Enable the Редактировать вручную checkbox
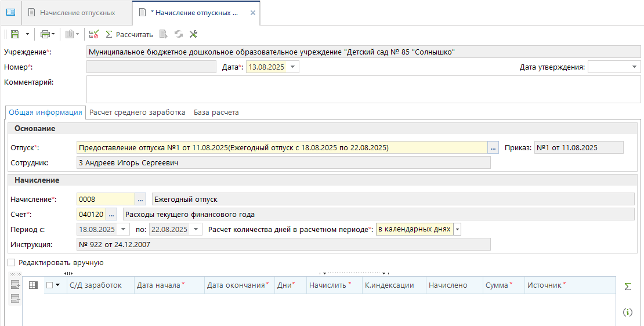 pyautogui.click(x=12, y=263)
